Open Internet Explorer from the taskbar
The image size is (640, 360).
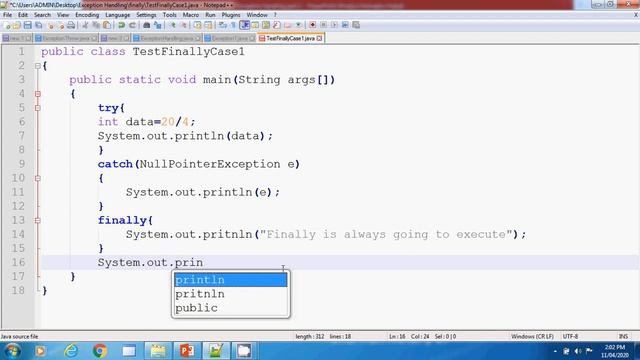click(x=71, y=351)
